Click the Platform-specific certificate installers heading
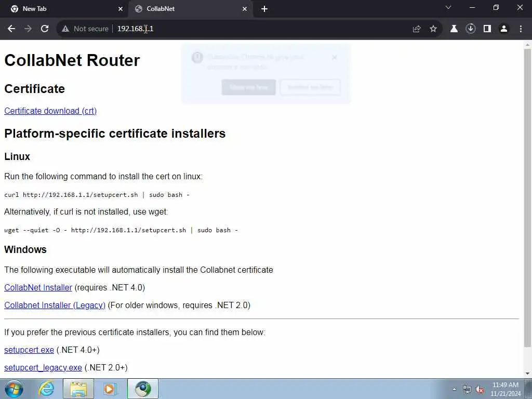 pyautogui.click(x=115, y=134)
